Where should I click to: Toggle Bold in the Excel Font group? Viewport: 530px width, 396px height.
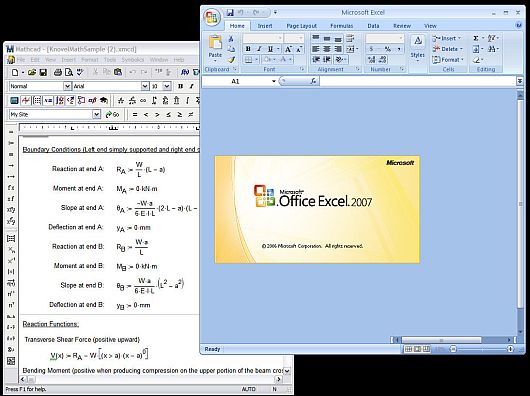(248, 49)
